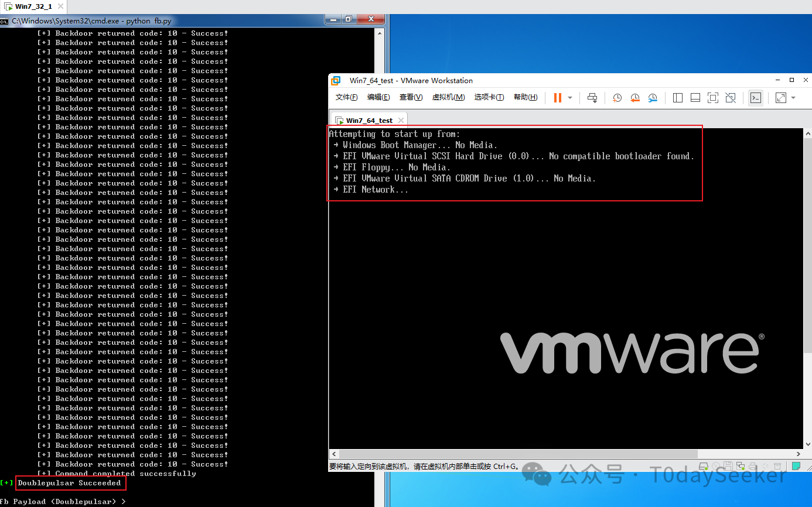
Task: Toggle the thumbnail bar view
Action: [x=695, y=98]
